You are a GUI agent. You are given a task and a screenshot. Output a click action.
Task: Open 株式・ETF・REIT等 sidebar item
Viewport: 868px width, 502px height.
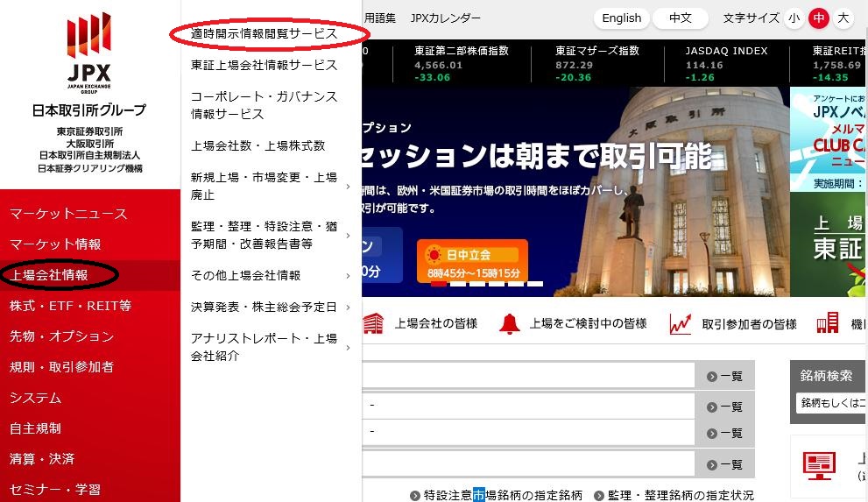(x=70, y=306)
